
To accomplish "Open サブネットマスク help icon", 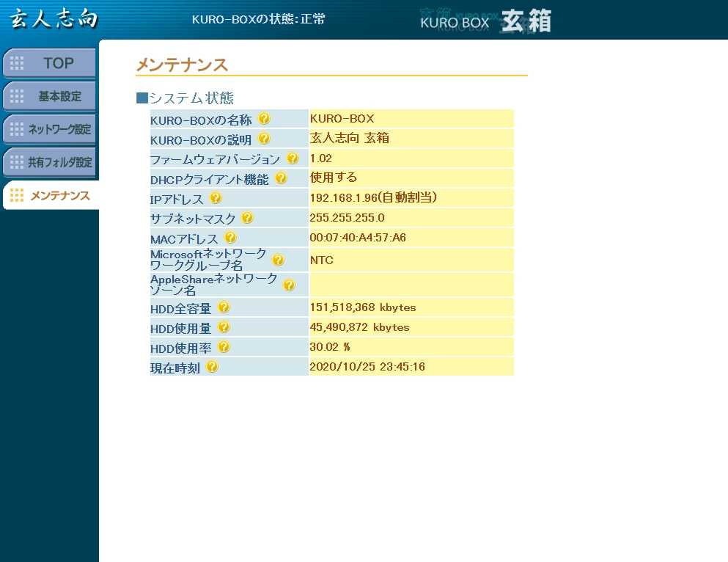I will [247, 218].
